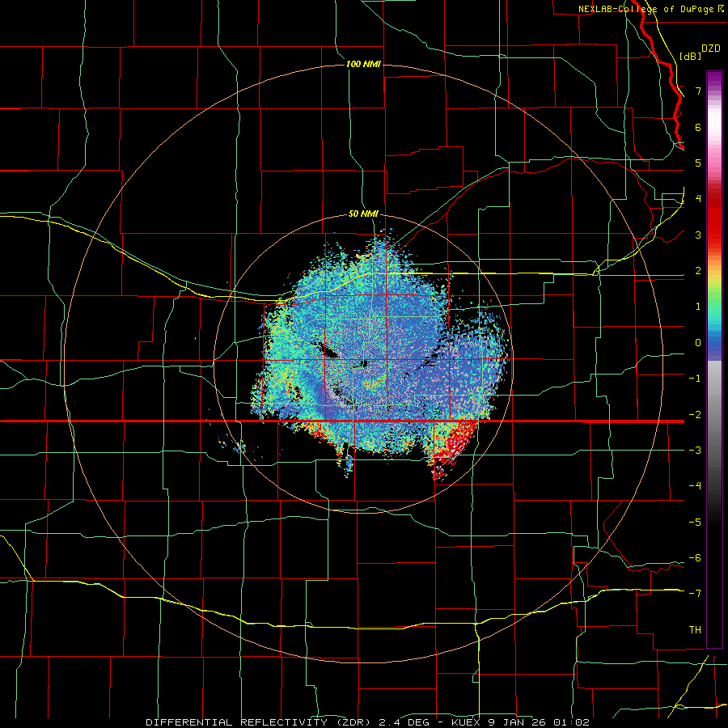Click the 4 dB value on color scale
728x728 pixels.
698,199
